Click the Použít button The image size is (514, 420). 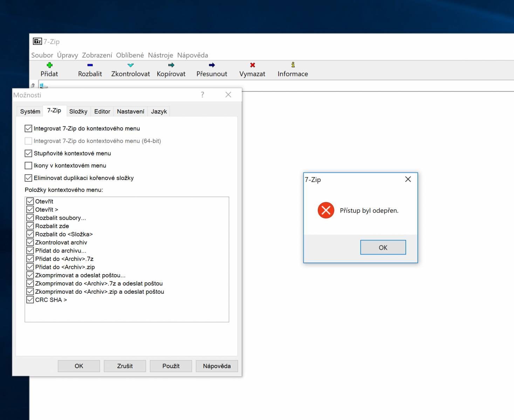(171, 366)
